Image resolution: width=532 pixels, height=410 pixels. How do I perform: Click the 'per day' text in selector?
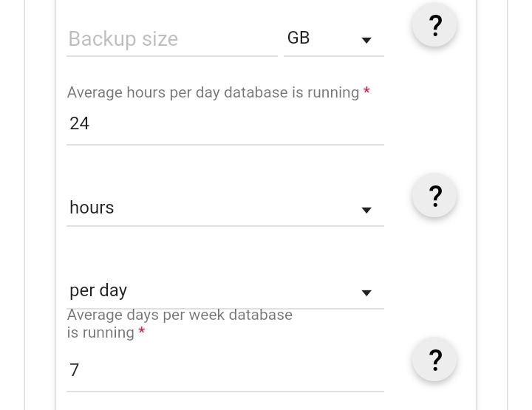point(98,290)
